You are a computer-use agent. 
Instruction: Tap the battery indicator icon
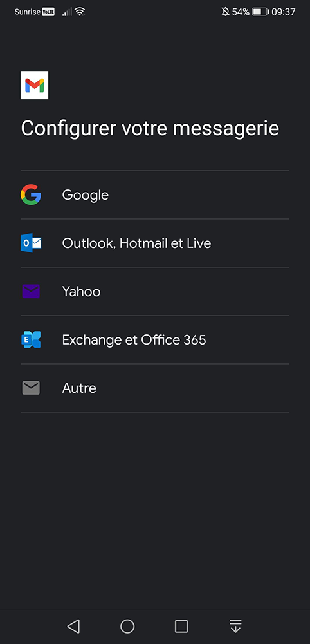tap(260, 12)
